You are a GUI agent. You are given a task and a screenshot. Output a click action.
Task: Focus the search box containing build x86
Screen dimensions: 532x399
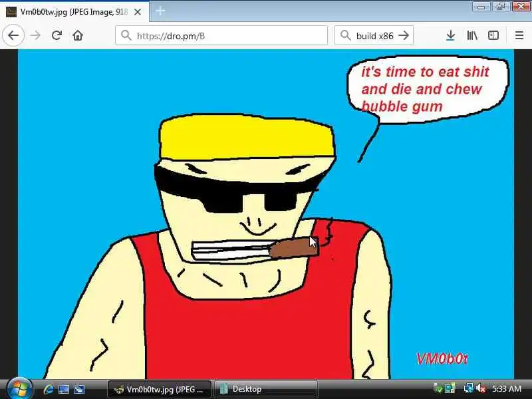pyautogui.click(x=374, y=35)
